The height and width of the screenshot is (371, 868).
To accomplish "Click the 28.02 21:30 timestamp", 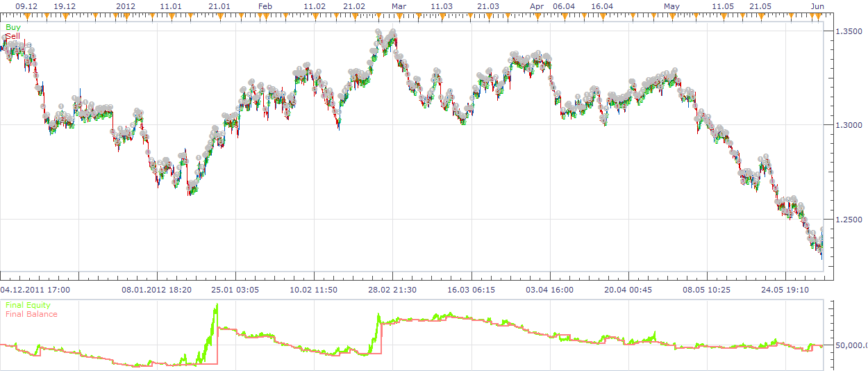I will click(392, 289).
